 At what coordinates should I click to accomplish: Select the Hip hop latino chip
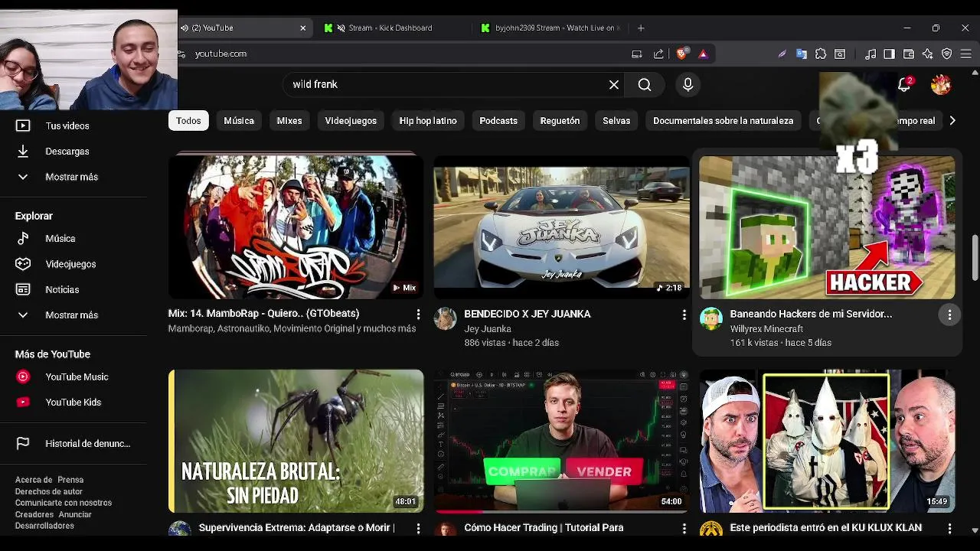[428, 121]
